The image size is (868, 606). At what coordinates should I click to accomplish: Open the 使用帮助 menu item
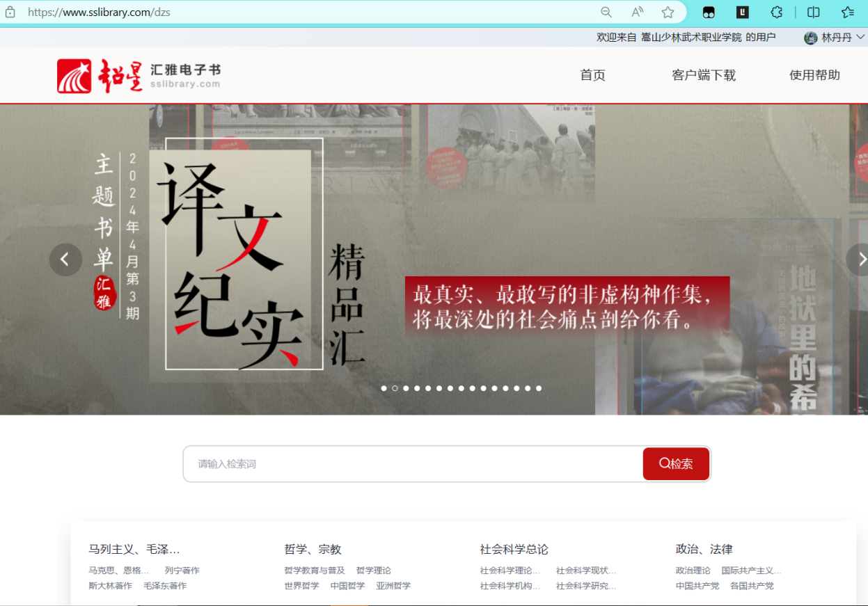coord(814,75)
